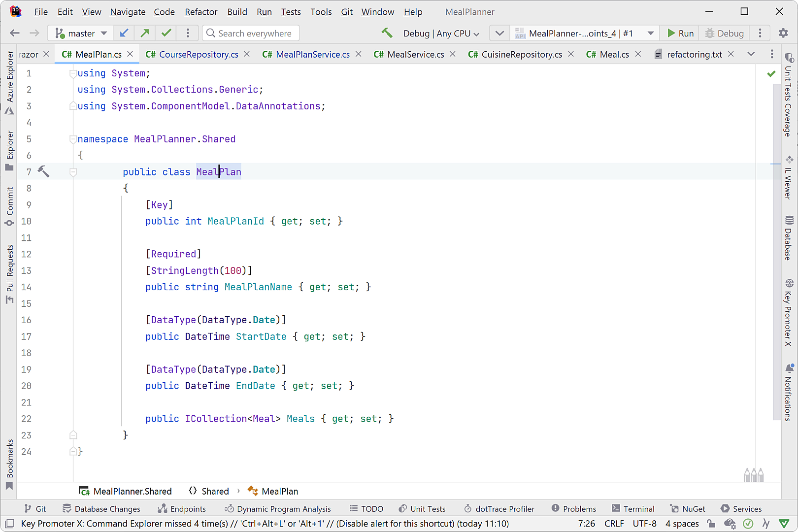The height and width of the screenshot is (532, 798).
Task: Collapse the namespace fold marker on line 5
Action: 73,139
